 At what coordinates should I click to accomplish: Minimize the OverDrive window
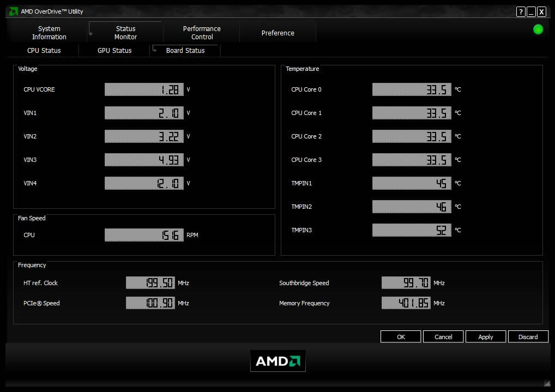pyautogui.click(x=531, y=11)
